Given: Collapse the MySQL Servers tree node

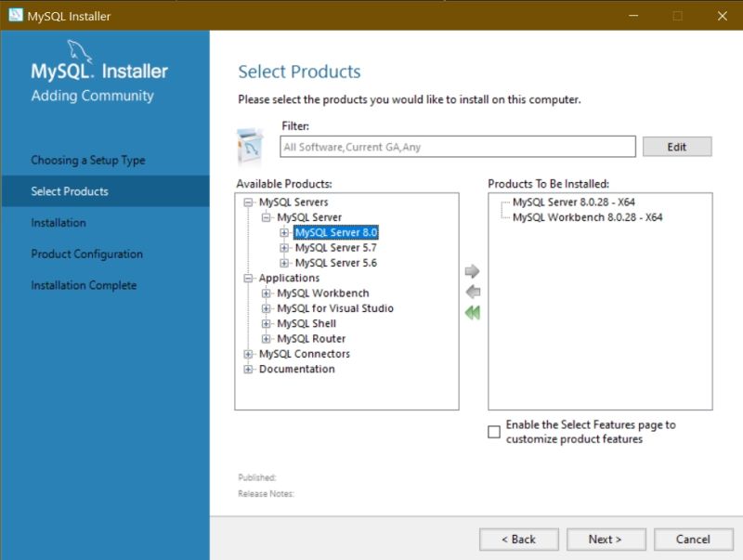Looking at the screenshot, I should click(x=248, y=202).
